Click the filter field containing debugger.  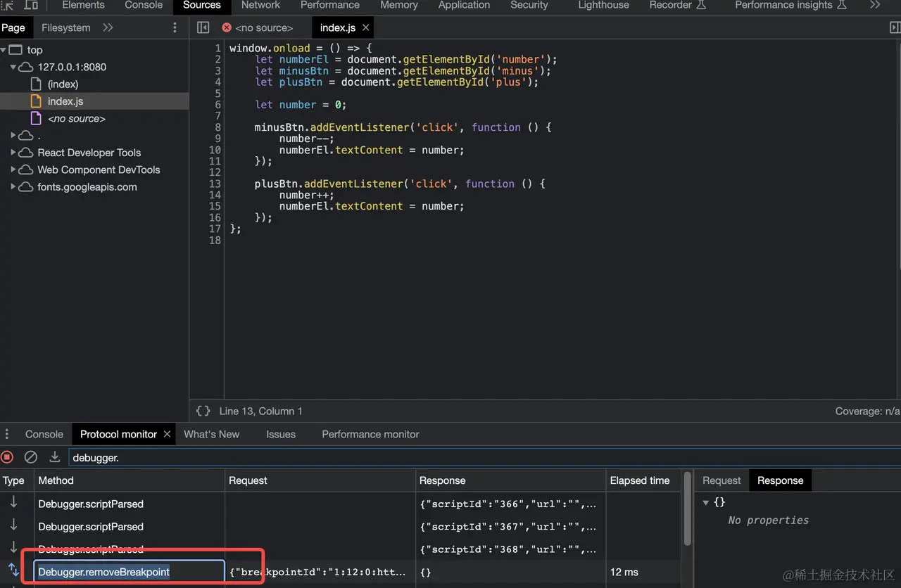pyautogui.click(x=484, y=457)
